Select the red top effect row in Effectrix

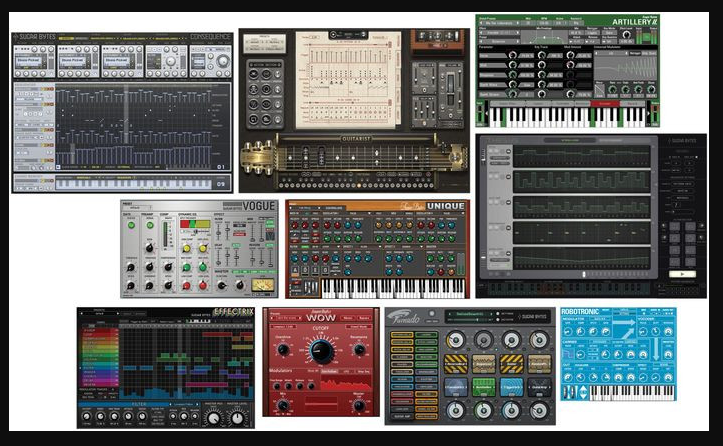(x=100, y=331)
